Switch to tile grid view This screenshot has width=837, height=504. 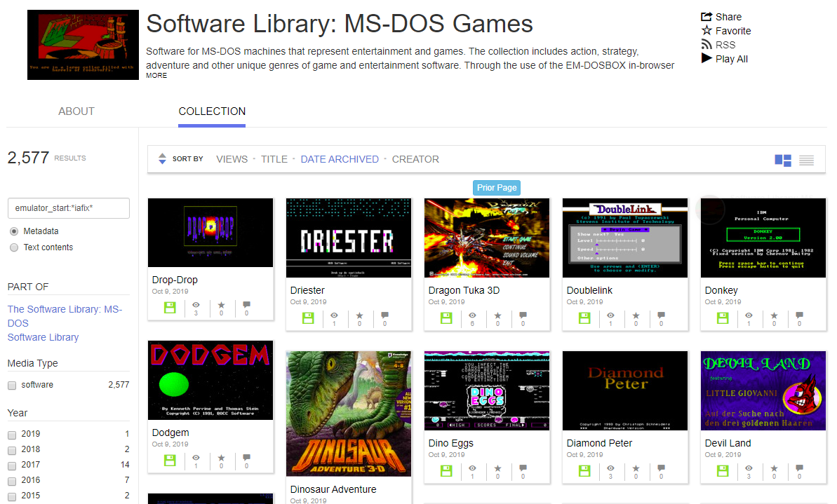[782, 160]
